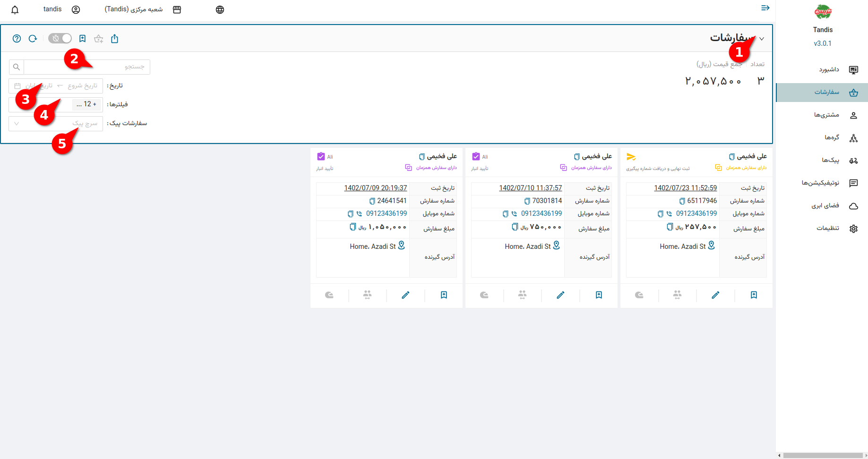Click the edit pencil on order 65117946
Image resolution: width=868 pixels, height=459 pixels.
[x=715, y=295]
